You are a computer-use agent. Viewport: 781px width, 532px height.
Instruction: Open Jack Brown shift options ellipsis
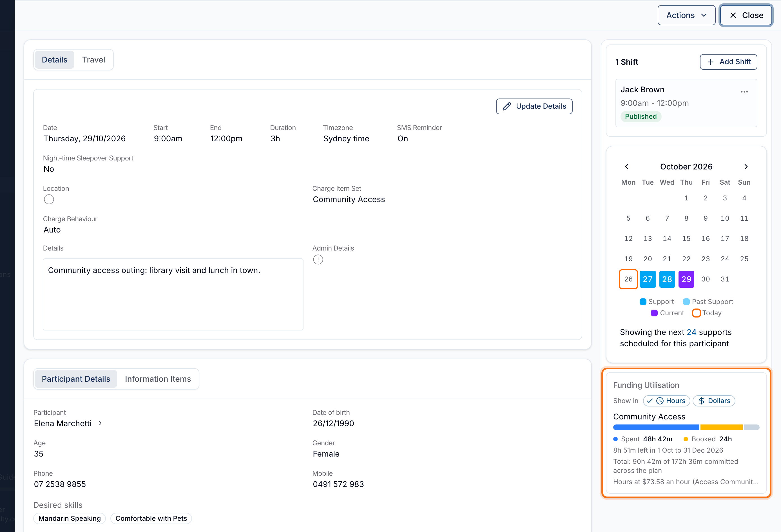[744, 92]
